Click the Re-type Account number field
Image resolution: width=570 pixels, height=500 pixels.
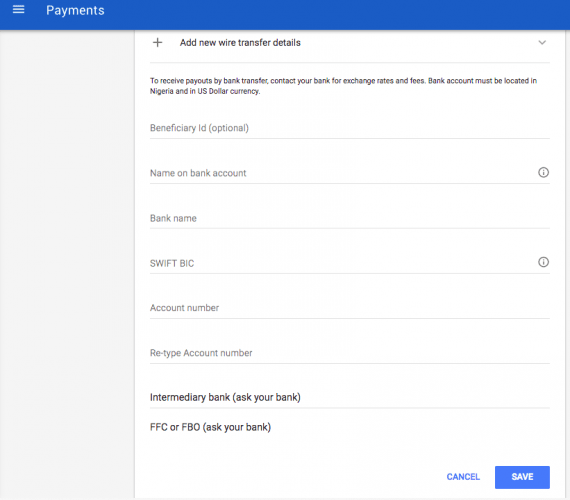(350, 353)
